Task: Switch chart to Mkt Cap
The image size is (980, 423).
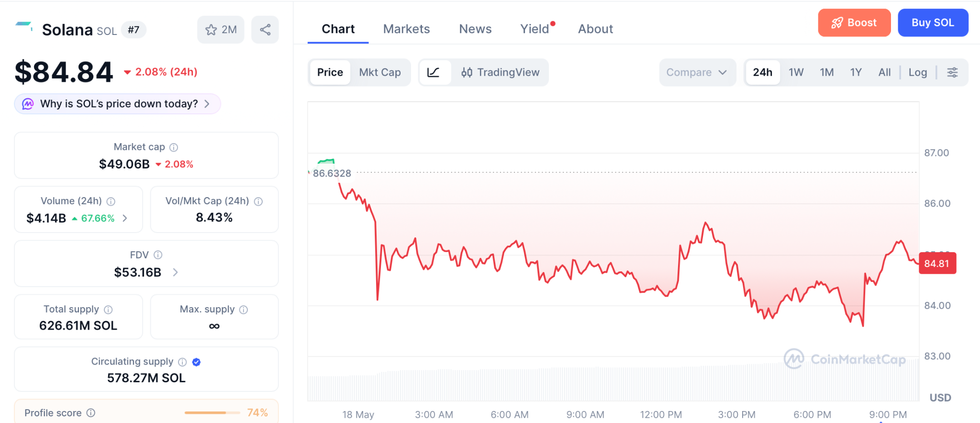Action: [380, 72]
